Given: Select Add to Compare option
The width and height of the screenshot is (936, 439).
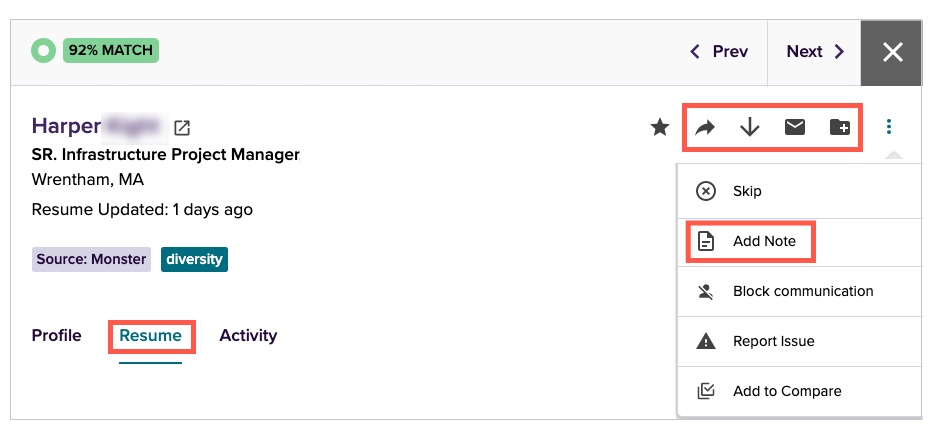Looking at the screenshot, I should pos(786,391).
